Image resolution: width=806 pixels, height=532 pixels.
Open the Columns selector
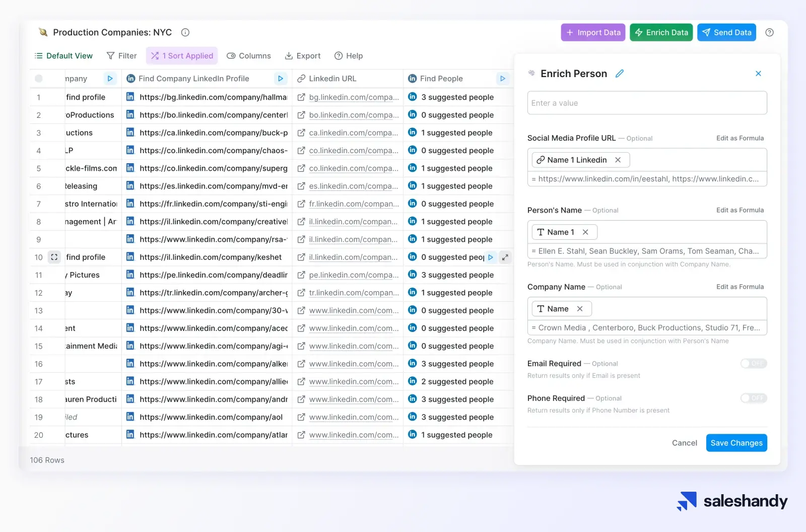249,56
